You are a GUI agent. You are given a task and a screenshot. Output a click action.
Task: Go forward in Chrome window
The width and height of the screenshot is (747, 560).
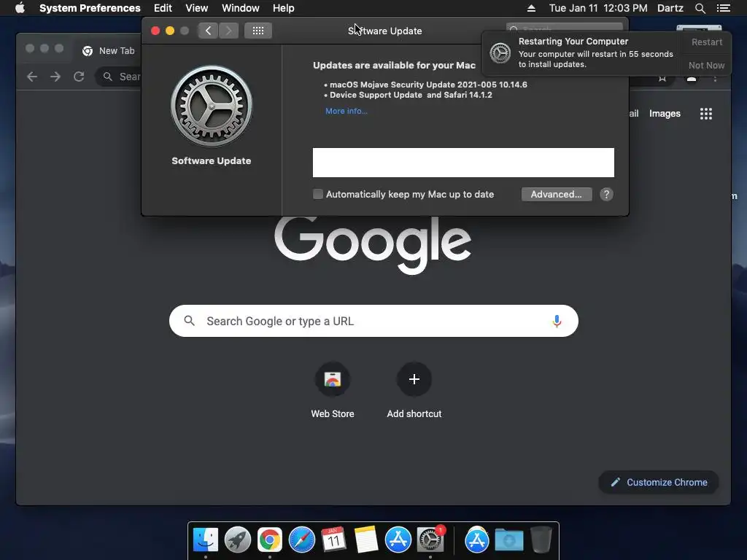(x=55, y=77)
